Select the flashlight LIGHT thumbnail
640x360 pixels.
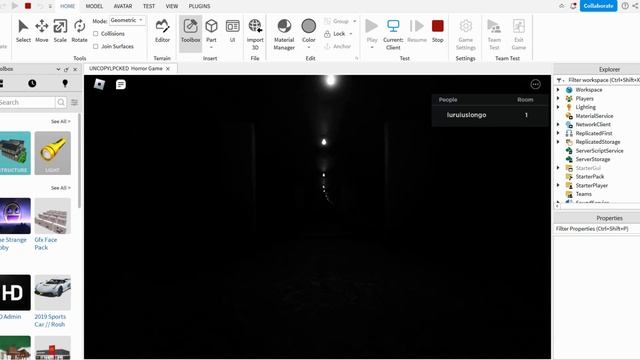[x=53, y=153]
